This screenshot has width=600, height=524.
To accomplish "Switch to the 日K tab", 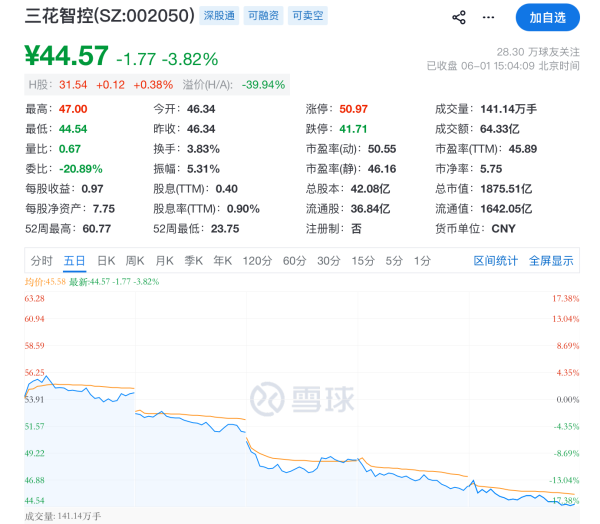I will [x=106, y=261].
